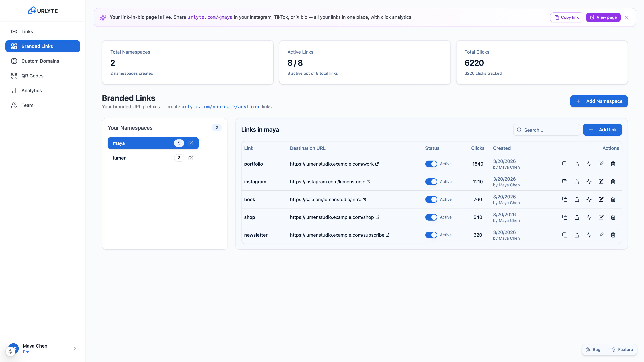Open portfolio destination URL external icon
The width and height of the screenshot is (644, 362).
click(x=377, y=164)
